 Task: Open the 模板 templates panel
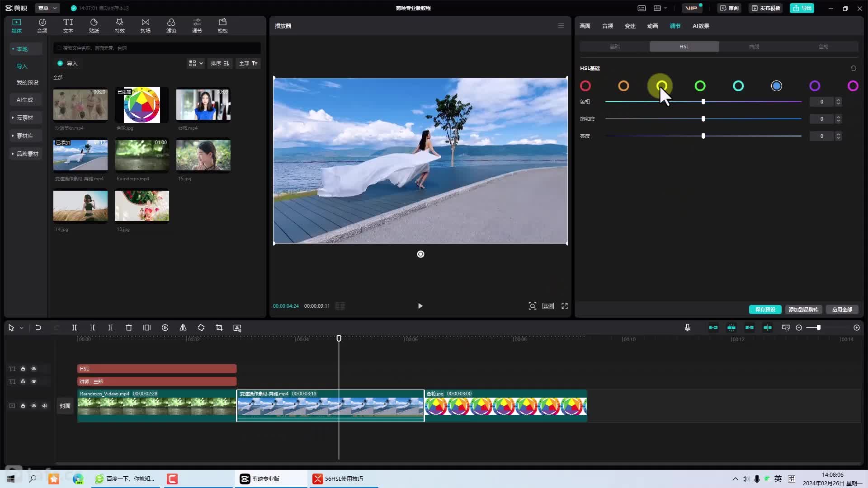click(x=222, y=26)
